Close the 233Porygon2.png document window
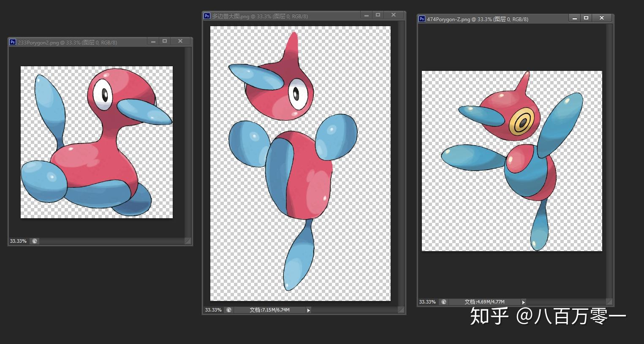644x344 pixels. point(180,41)
